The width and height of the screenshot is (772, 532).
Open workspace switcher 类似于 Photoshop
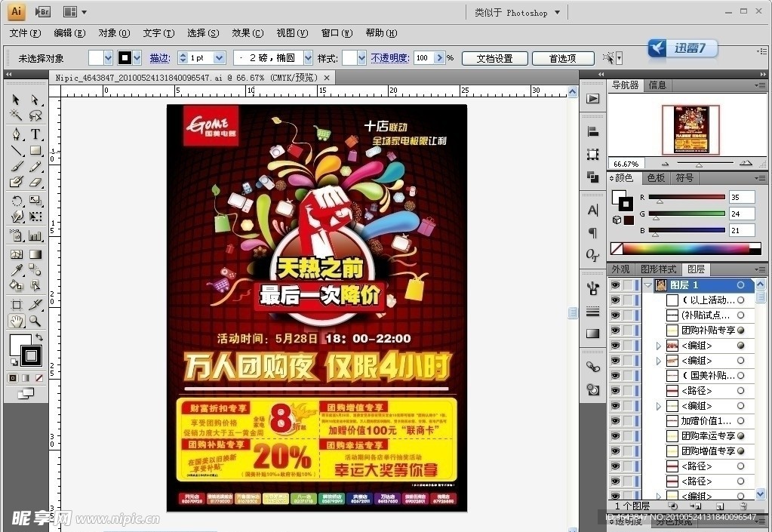point(517,13)
